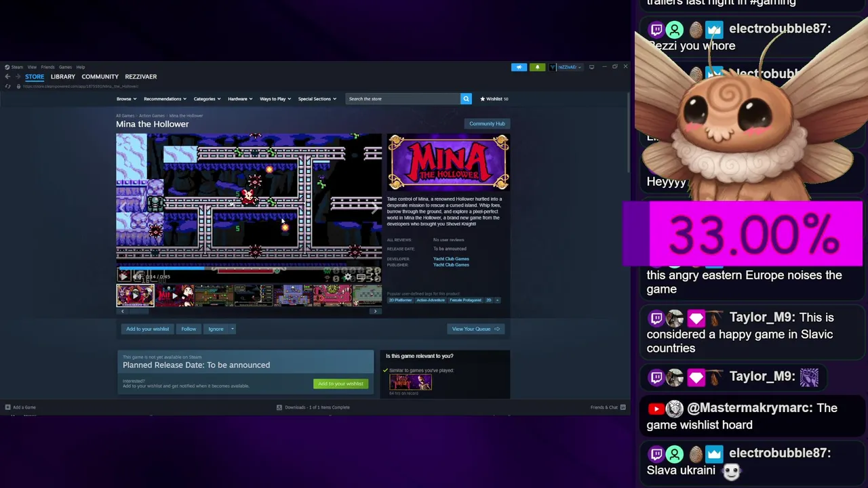Open the Steam menu
Viewport: 868px width, 488px height.
(16, 67)
